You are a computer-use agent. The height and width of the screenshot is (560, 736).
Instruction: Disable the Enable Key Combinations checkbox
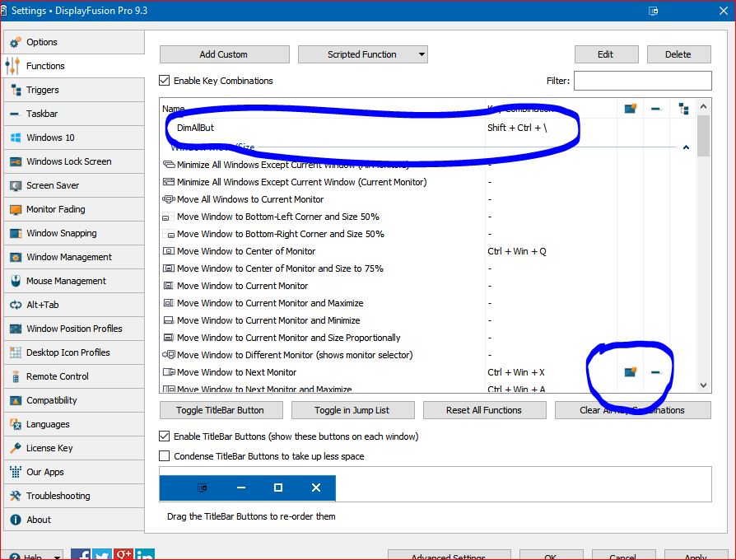pos(165,81)
